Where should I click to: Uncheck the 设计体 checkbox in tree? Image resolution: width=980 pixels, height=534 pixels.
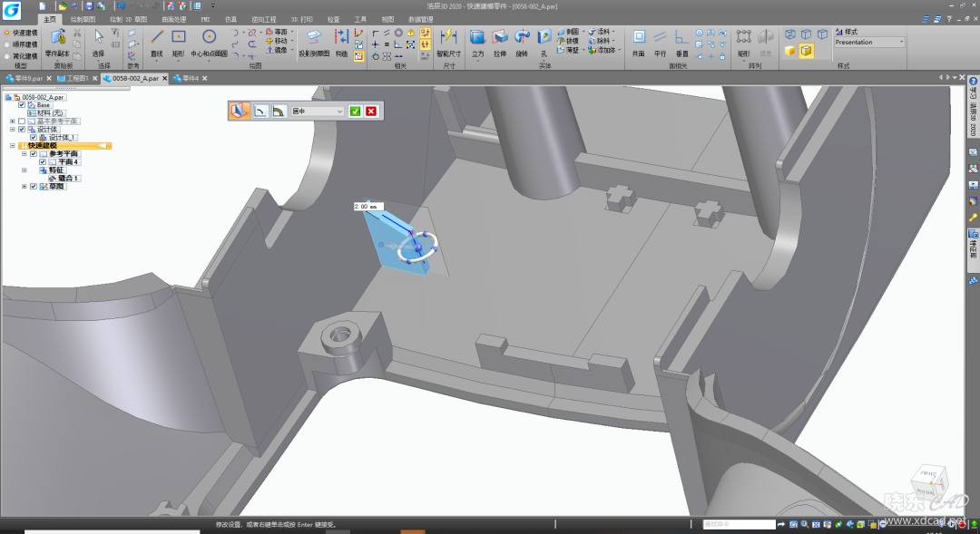pos(22,130)
